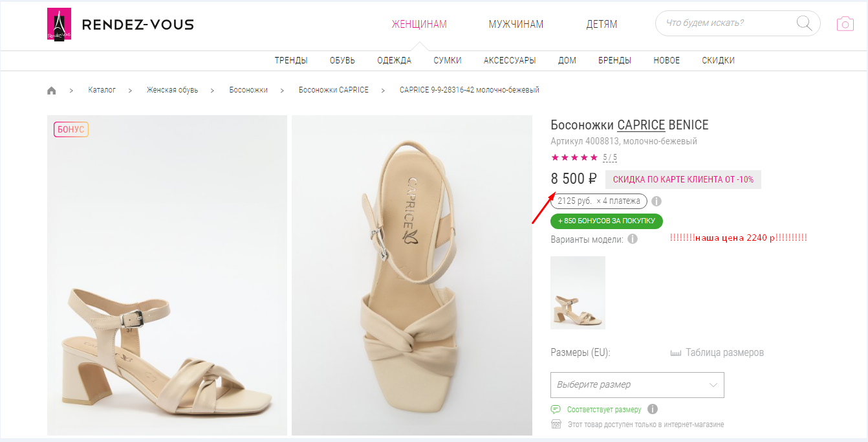Select the model variant thumbnail
Screen dimensions: 868x442
[x=578, y=293]
